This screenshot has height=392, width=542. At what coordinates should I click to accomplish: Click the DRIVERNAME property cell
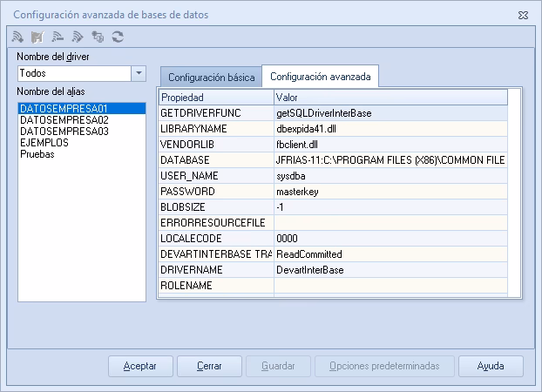[x=216, y=270]
